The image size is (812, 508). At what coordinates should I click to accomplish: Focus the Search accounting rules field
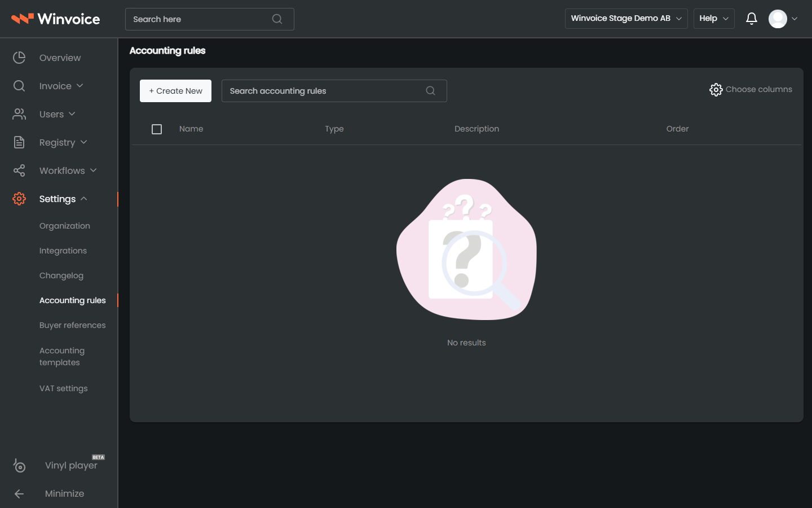[x=334, y=91]
